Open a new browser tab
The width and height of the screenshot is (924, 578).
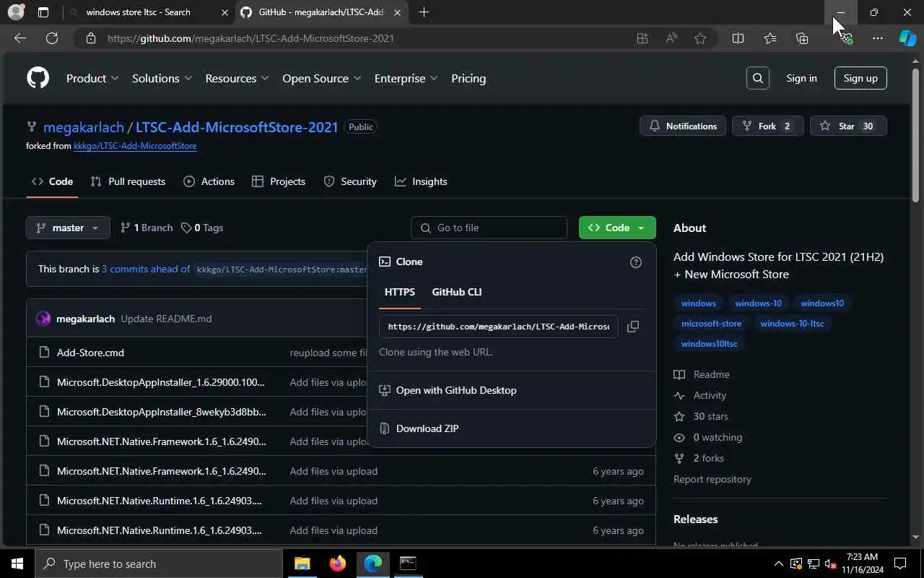[x=424, y=12]
